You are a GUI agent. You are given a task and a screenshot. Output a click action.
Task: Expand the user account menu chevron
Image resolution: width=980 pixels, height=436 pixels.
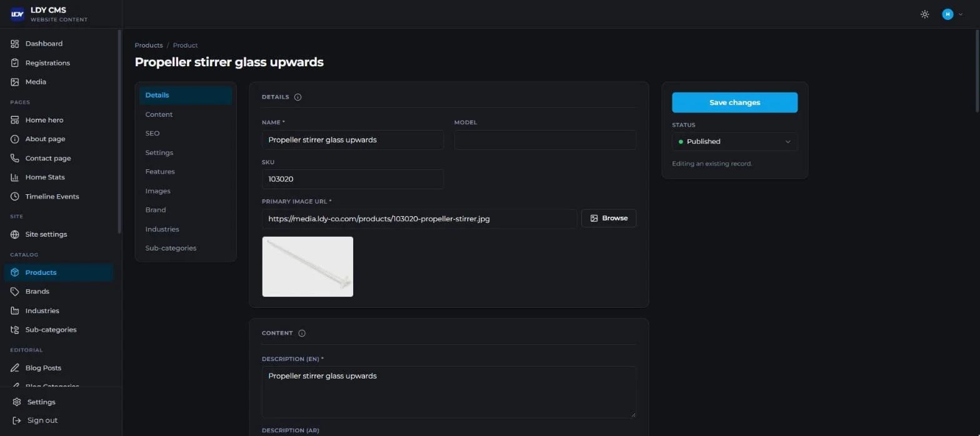[x=961, y=14]
